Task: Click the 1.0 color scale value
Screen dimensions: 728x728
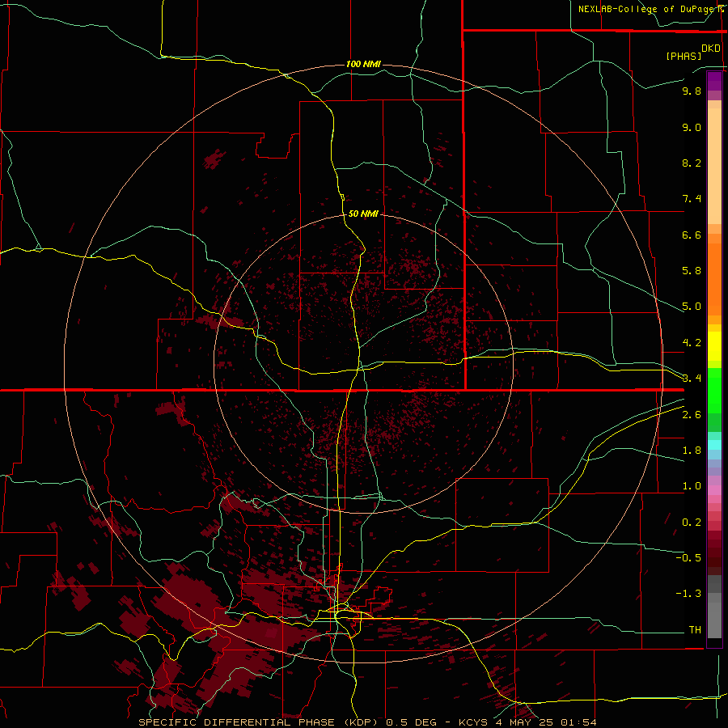Action: click(x=692, y=486)
